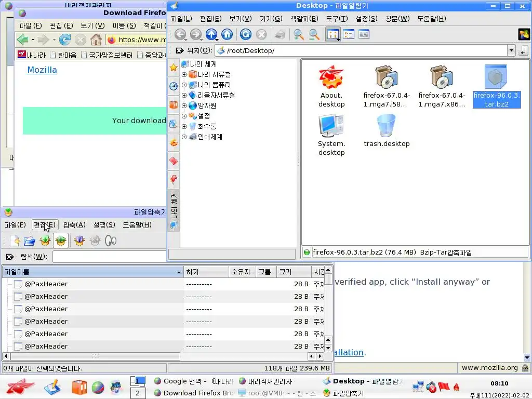Click the go button beside the location bar
Viewport: 532px width, 399px height.
pos(523,50)
